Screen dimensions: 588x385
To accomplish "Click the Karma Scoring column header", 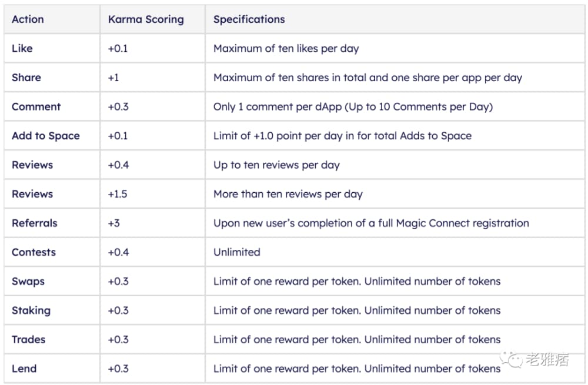I will click(146, 19).
